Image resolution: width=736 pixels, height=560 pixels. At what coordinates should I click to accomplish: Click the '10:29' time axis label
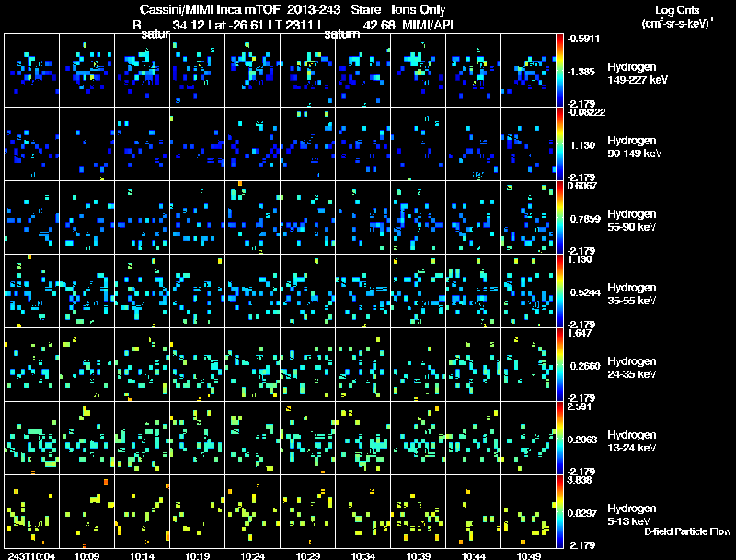tap(308, 556)
